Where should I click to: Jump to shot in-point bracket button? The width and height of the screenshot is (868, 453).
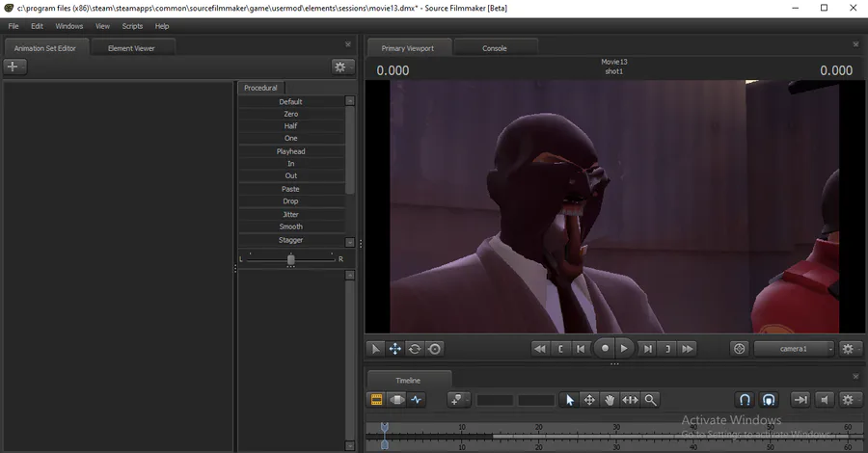(560, 349)
